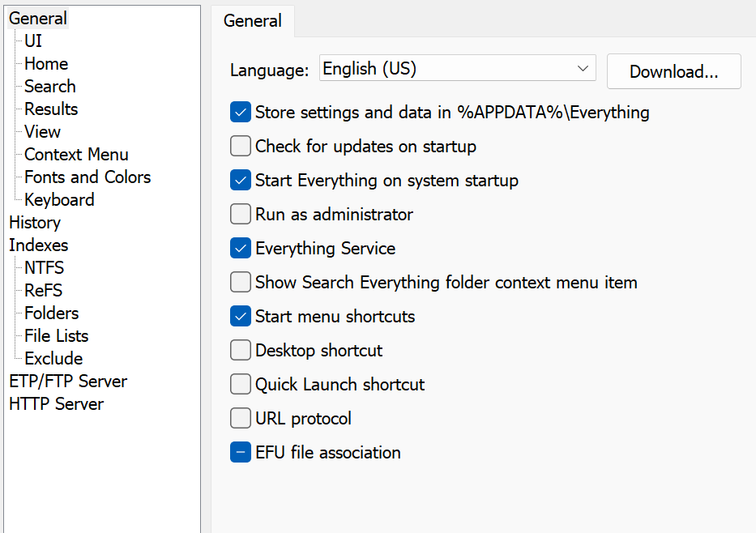Screen dimensions: 756x533
Task: Open the Search options page
Action: (50, 86)
